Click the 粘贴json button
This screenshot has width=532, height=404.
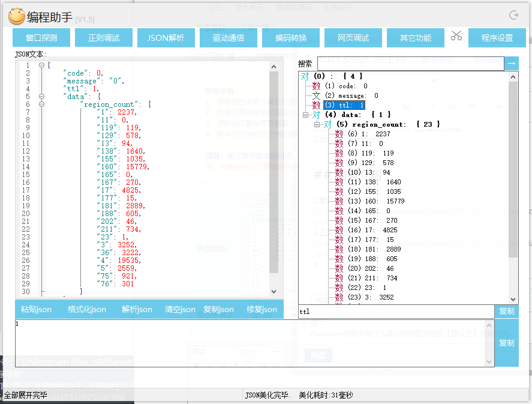[x=37, y=309]
